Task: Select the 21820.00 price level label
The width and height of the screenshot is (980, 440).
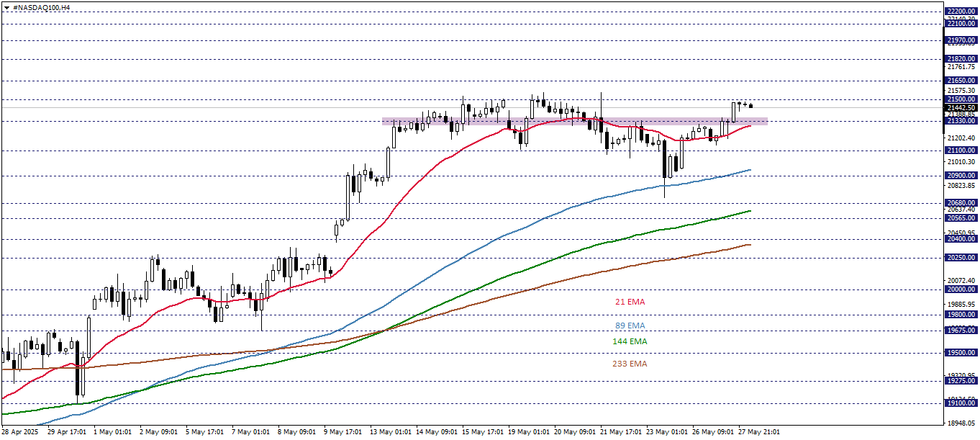Action: pos(961,59)
